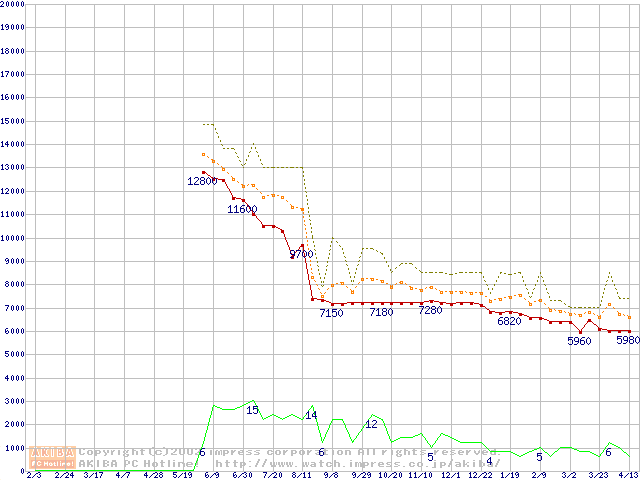Click the 12800 price data label
This screenshot has height=480, width=640.
click(x=202, y=181)
